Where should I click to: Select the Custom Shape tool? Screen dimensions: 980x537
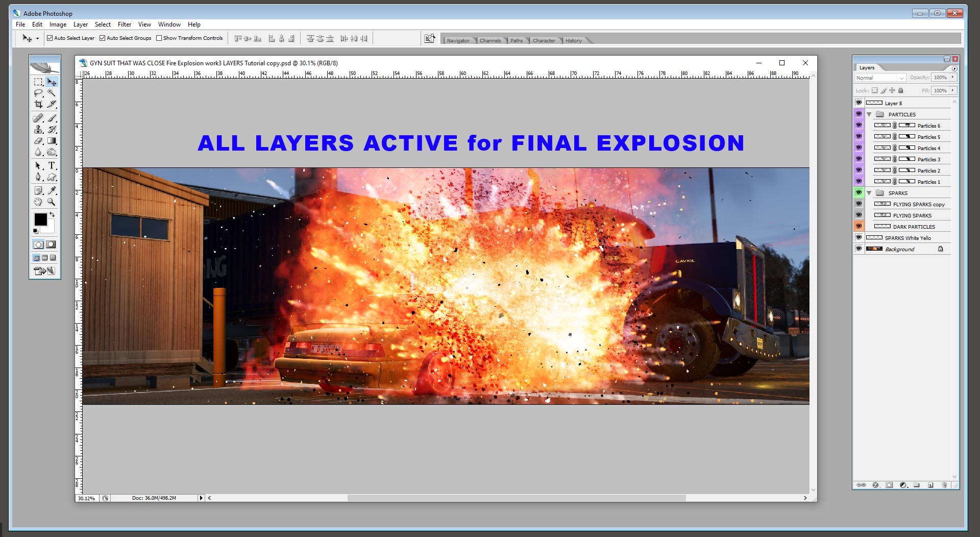click(52, 177)
